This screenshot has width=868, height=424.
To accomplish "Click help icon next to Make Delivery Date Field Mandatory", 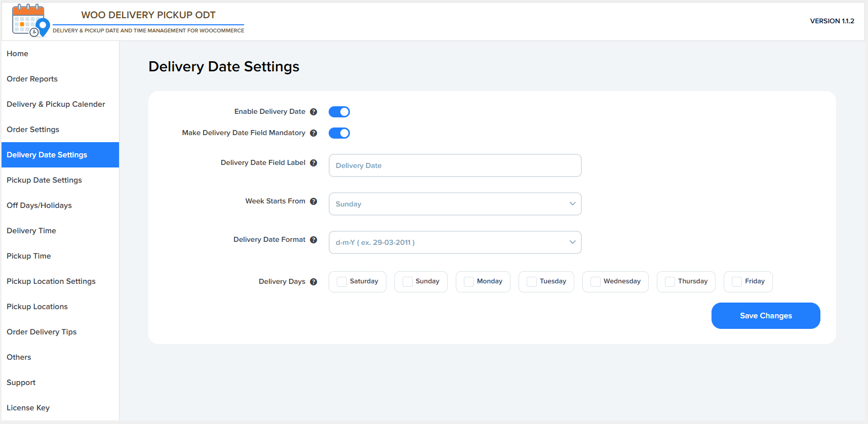I will click(313, 133).
